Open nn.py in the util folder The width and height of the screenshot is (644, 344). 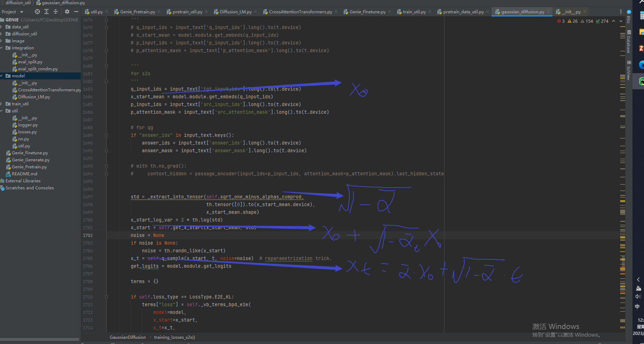click(23, 139)
